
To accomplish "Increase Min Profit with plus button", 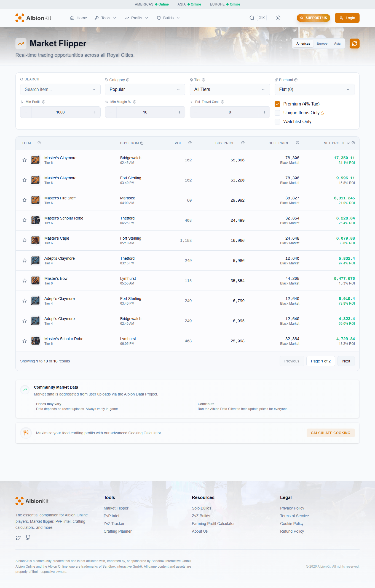I will [x=95, y=112].
